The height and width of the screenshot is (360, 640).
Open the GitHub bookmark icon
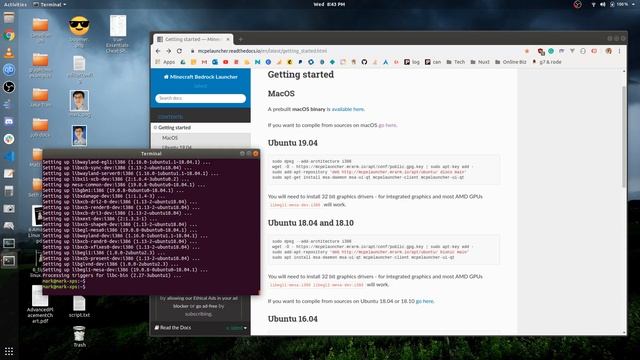tap(364, 62)
